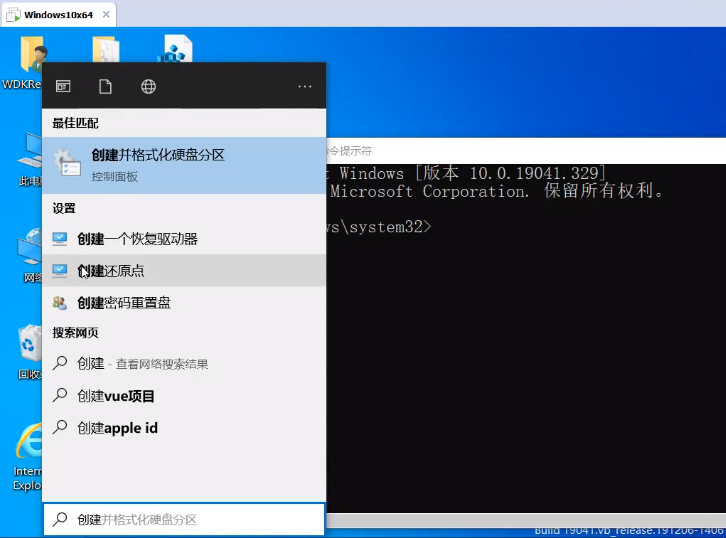Viewport: 726px width, 538px height.
Task: Click the Windows version line in command prompt
Action: 467,173
